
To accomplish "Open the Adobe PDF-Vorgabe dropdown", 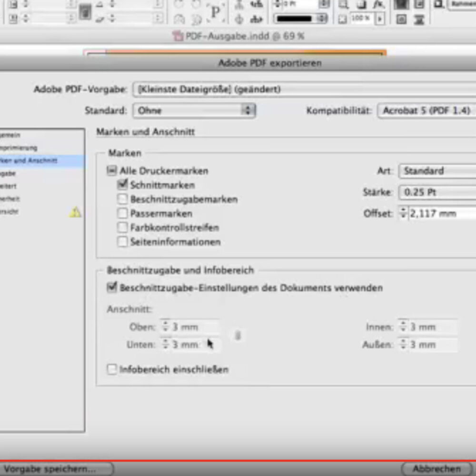I will click(305, 89).
